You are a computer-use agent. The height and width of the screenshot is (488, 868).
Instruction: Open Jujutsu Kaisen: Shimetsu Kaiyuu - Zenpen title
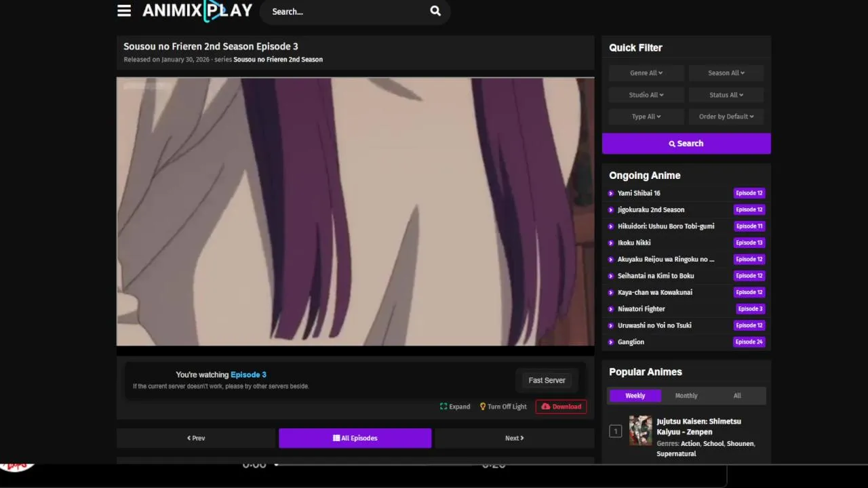click(x=698, y=426)
